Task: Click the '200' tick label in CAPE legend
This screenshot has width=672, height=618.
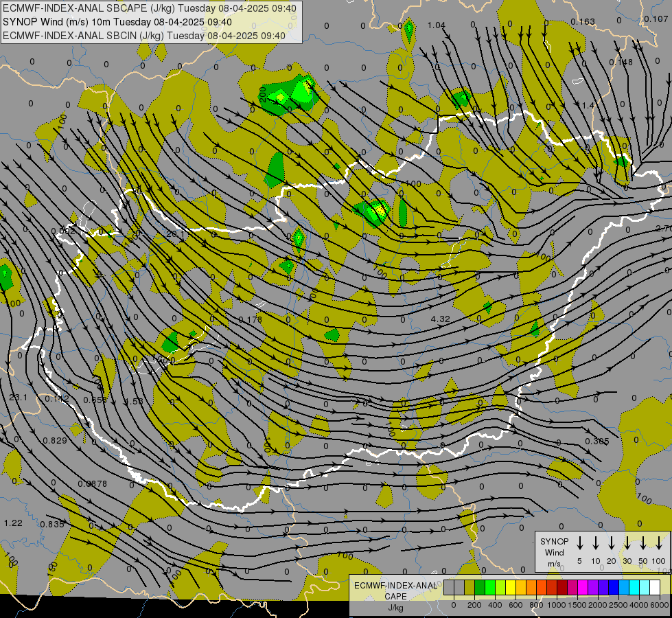Action: (474, 605)
